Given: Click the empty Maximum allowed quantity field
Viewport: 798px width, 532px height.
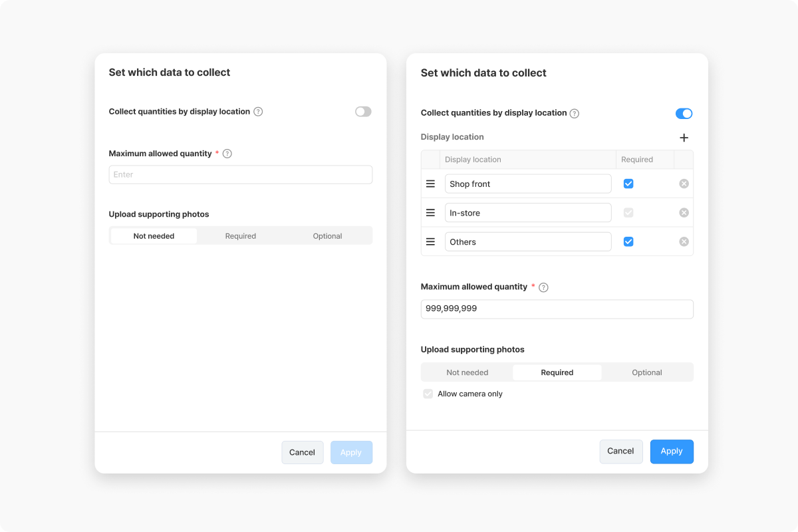Looking at the screenshot, I should coord(241,175).
